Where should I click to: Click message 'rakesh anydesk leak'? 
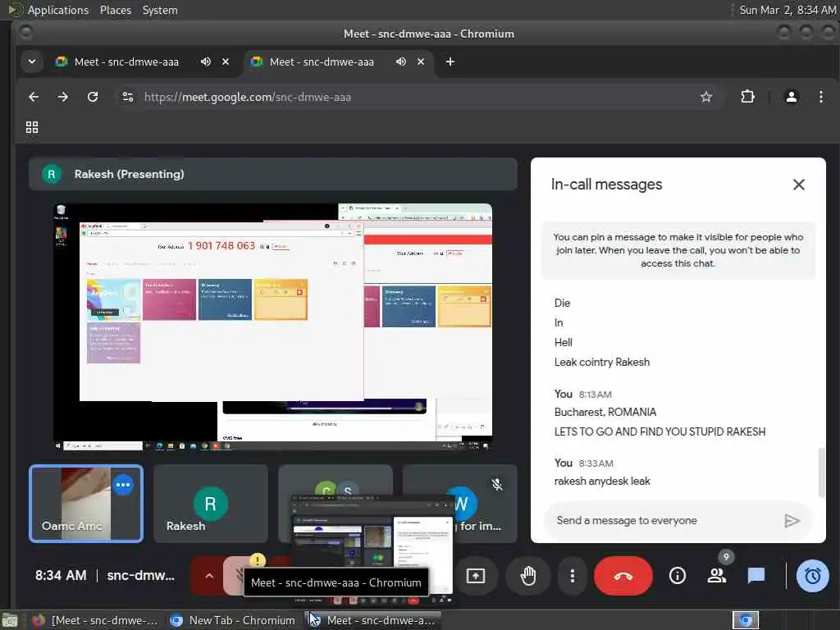[602, 481]
